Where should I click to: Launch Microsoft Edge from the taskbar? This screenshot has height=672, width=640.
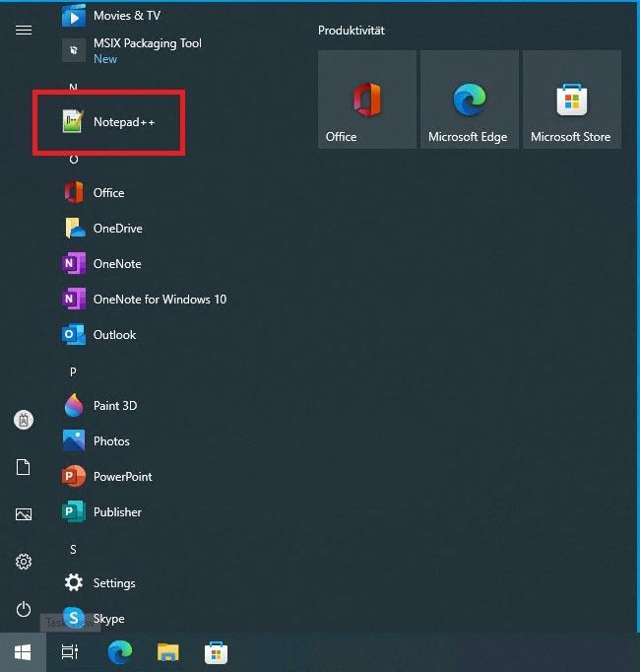[120, 652]
